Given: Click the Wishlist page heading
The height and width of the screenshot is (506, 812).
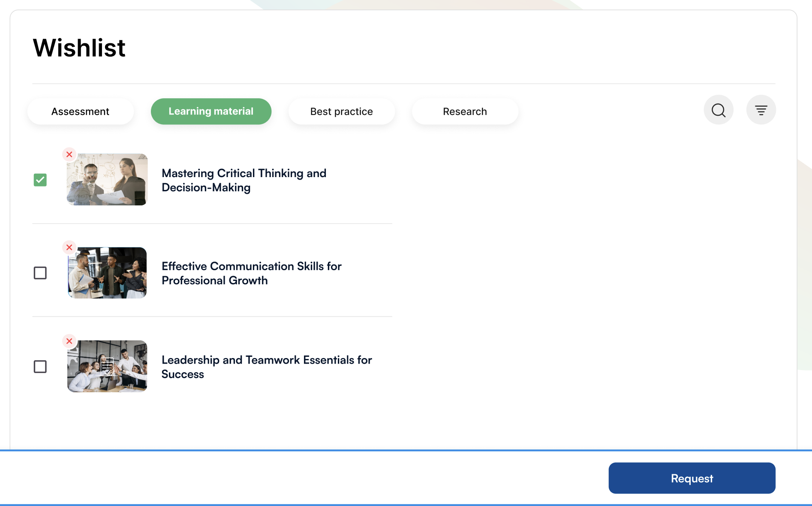Looking at the screenshot, I should [x=79, y=48].
